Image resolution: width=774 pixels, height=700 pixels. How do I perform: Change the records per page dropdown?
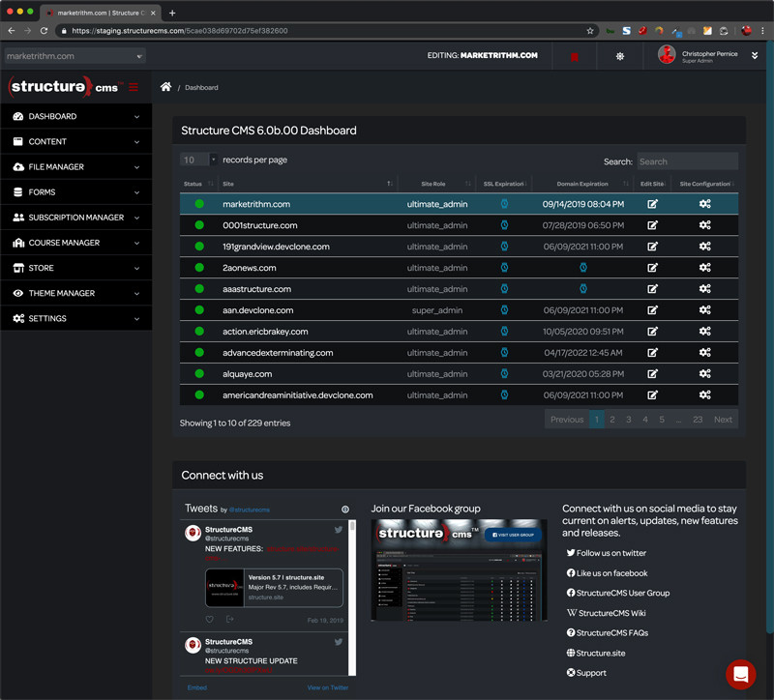pos(199,160)
